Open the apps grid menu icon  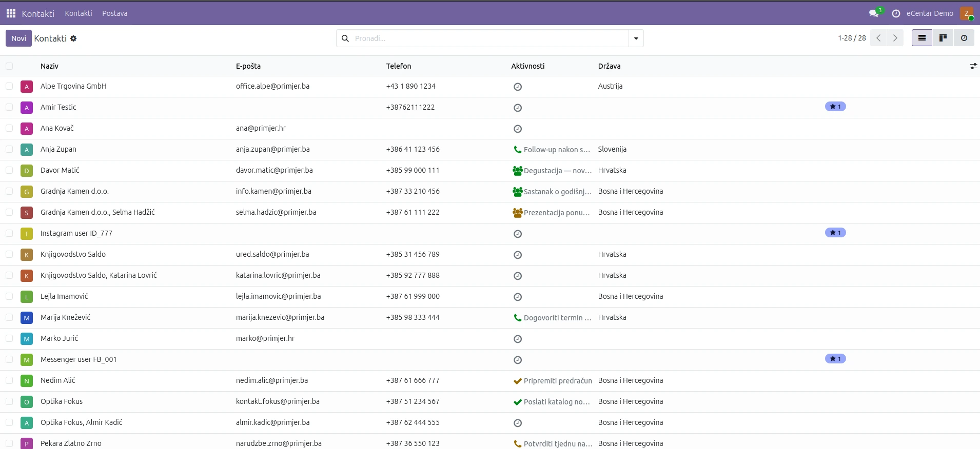coord(11,13)
